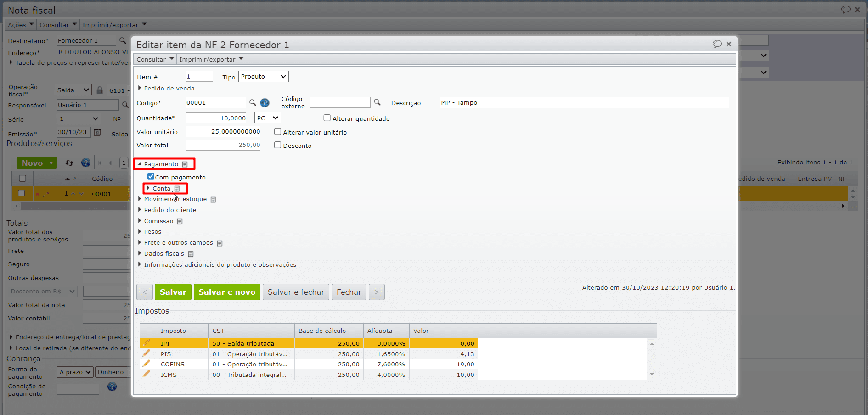The width and height of the screenshot is (868, 415).
Task: Expand the Pedido de venda section
Action: tap(140, 88)
